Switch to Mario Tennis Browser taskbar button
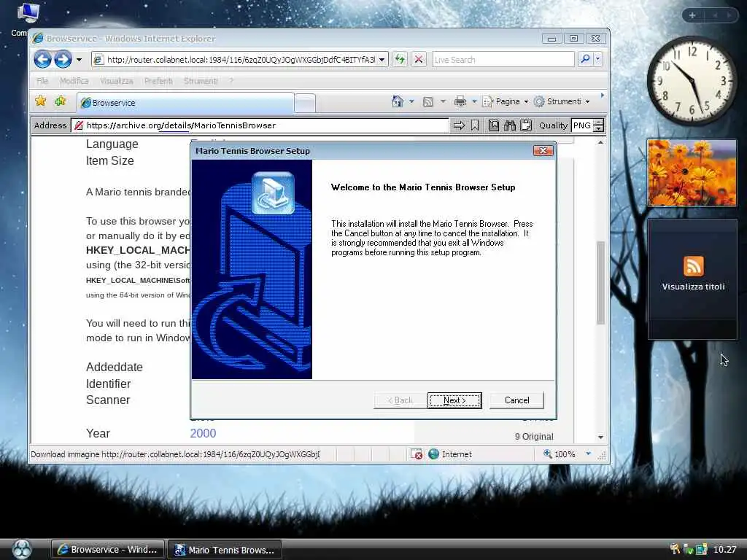The height and width of the screenshot is (560, 747). pos(225,550)
